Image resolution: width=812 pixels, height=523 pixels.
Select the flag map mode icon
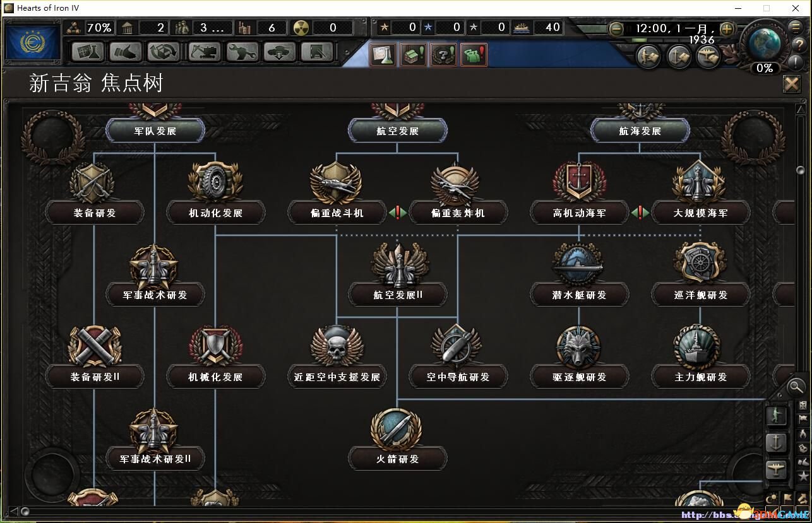(803, 419)
